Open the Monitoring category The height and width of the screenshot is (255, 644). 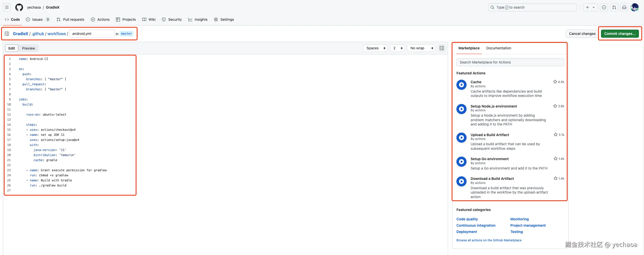pos(519,219)
